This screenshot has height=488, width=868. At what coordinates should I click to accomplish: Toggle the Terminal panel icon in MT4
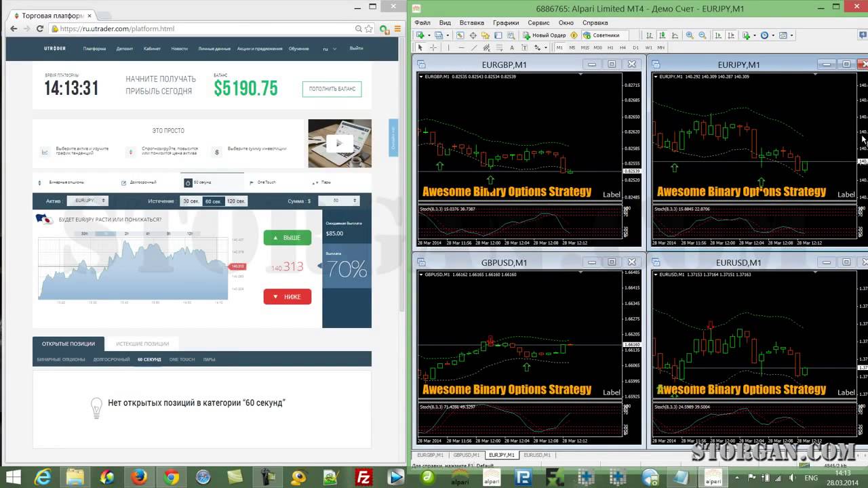point(498,35)
